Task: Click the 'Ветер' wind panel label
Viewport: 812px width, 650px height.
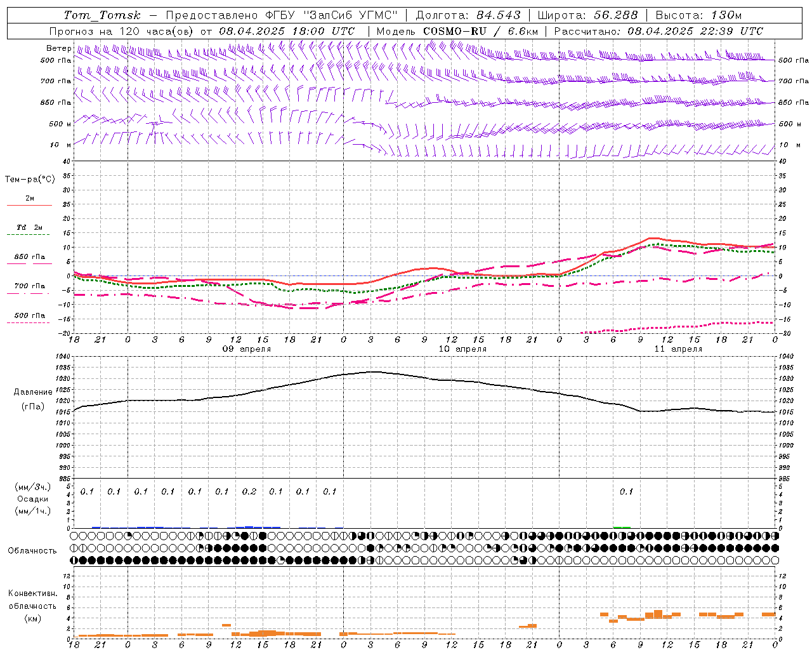Action: (x=58, y=48)
